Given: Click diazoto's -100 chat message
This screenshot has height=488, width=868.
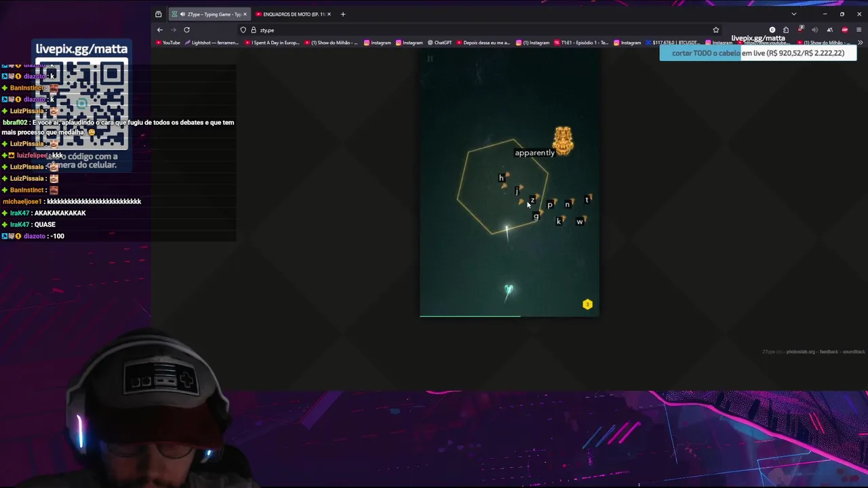Looking at the screenshot, I should [x=33, y=236].
